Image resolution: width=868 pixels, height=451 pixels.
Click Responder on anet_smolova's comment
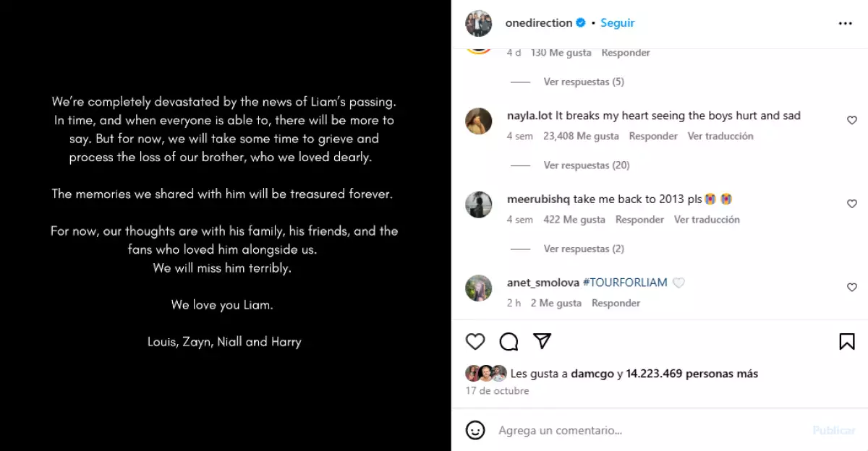tap(616, 303)
